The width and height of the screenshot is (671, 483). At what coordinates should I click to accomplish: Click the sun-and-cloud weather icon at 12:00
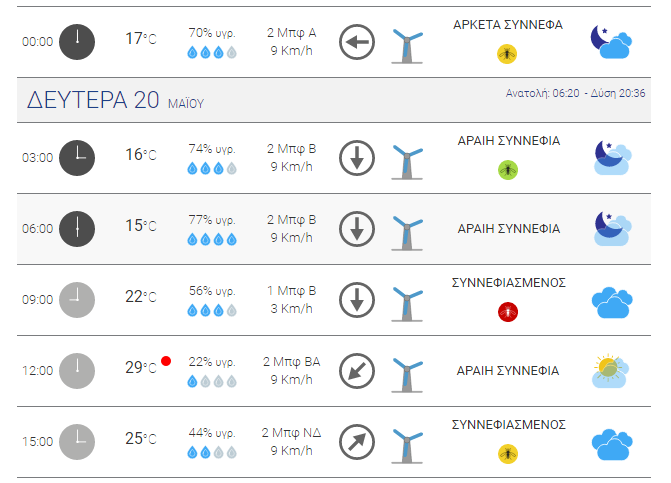pos(612,371)
